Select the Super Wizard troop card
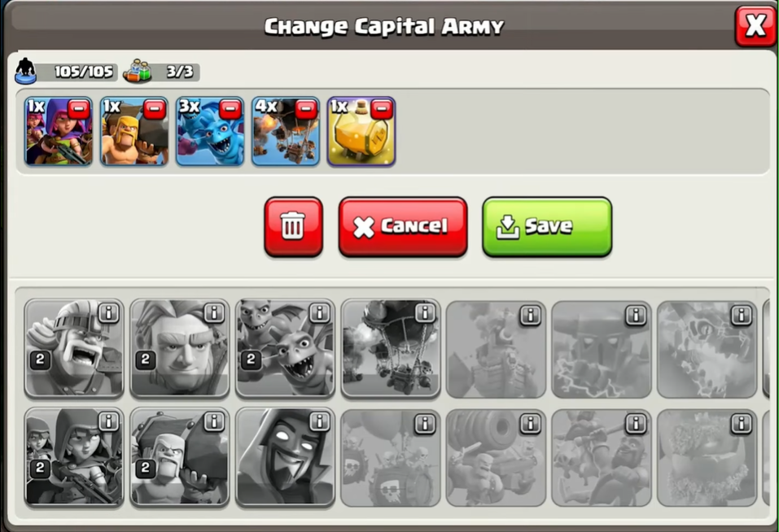 (285, 457)
